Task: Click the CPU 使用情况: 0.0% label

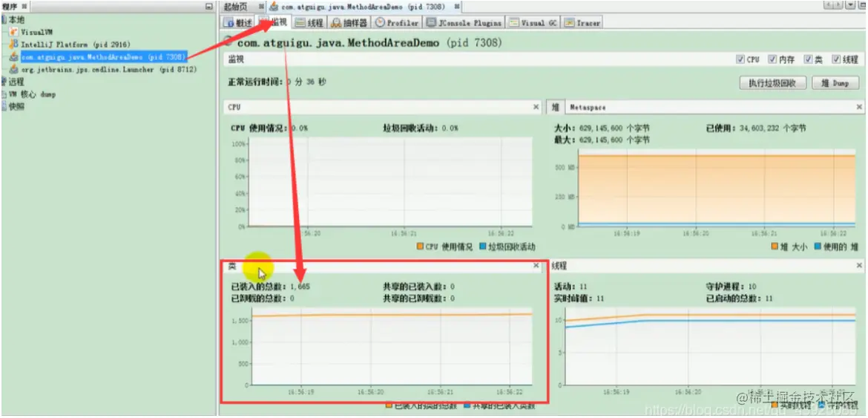Action: click(269, 128)
